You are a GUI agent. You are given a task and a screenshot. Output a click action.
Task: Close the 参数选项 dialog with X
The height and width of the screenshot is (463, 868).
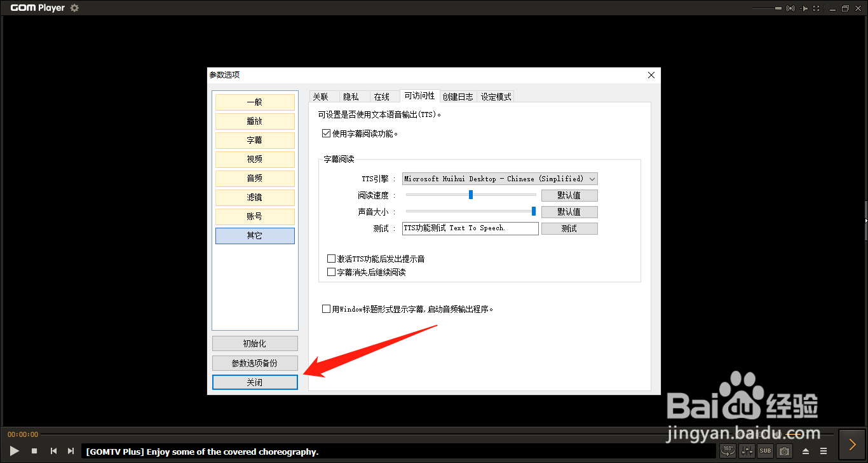[x=651, y=75]
